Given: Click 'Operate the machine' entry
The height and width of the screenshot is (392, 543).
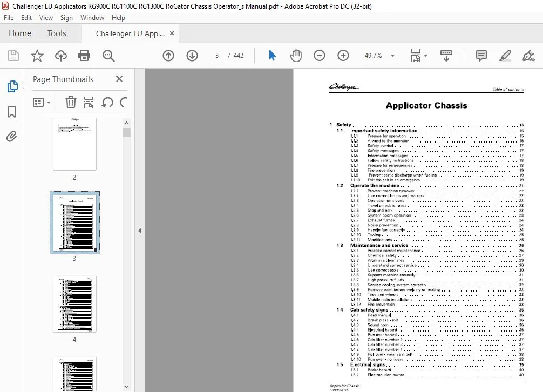Looking at the screenshot, I should point(430,185).
